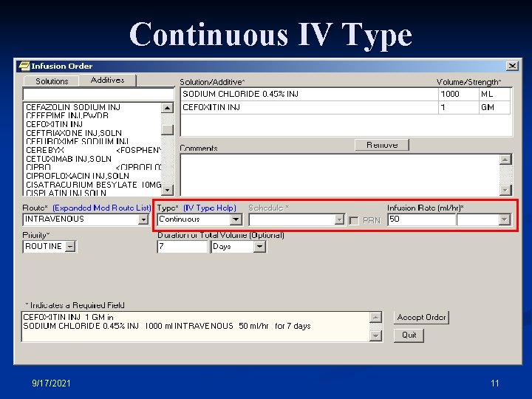The width and height of the screenshot is (532, 399).
Task: Open the INTRAVENOUS route dropdown
Action: coord(143,219)
